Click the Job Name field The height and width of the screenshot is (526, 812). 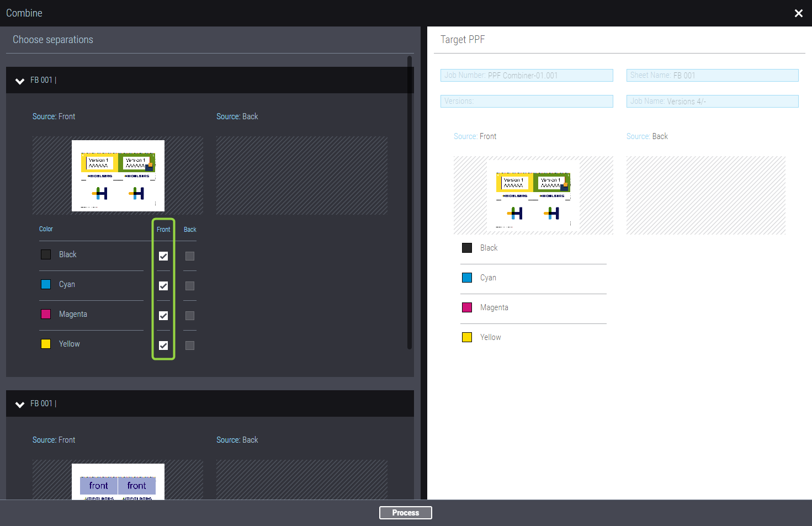tap(712, 102)
